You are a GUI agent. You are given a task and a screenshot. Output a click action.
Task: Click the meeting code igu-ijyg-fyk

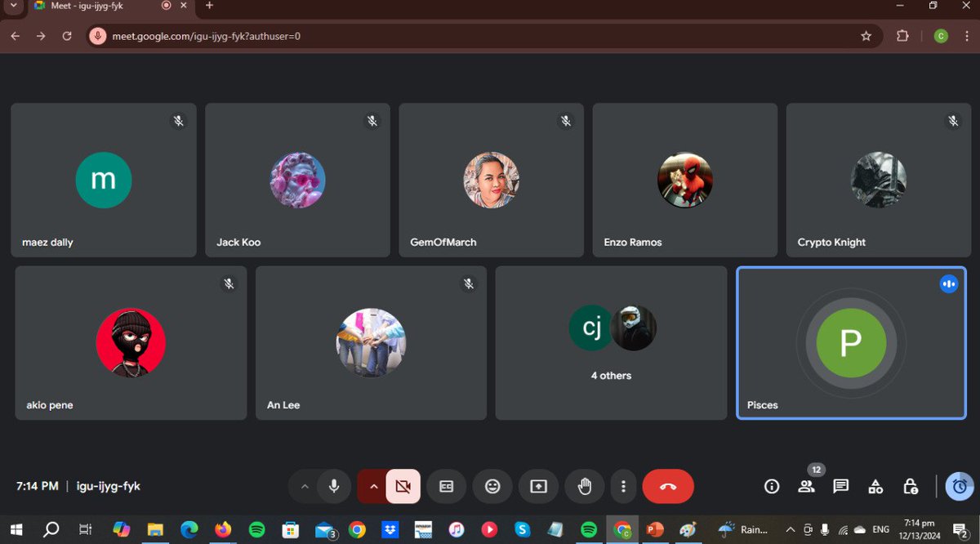click(x=109, y=486)
